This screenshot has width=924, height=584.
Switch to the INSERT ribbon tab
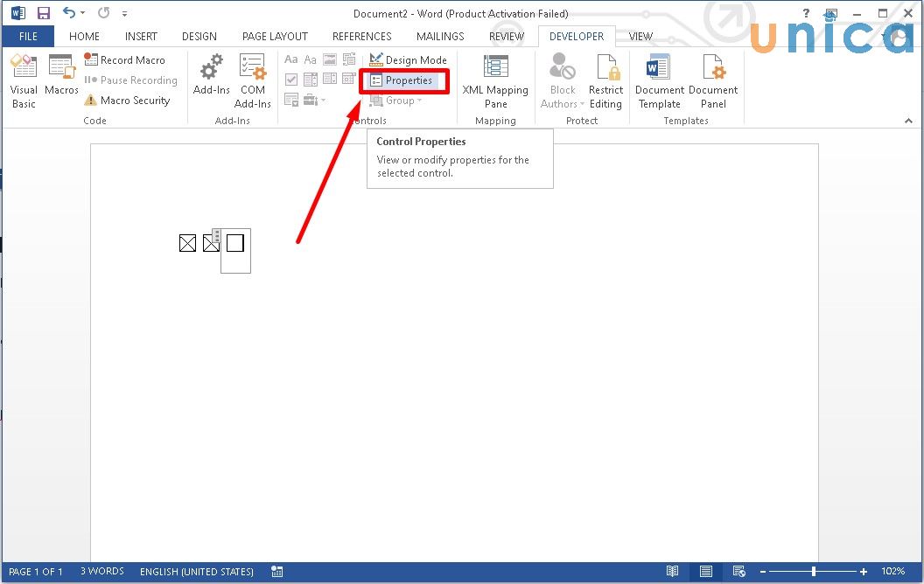(x=141, y=37)
